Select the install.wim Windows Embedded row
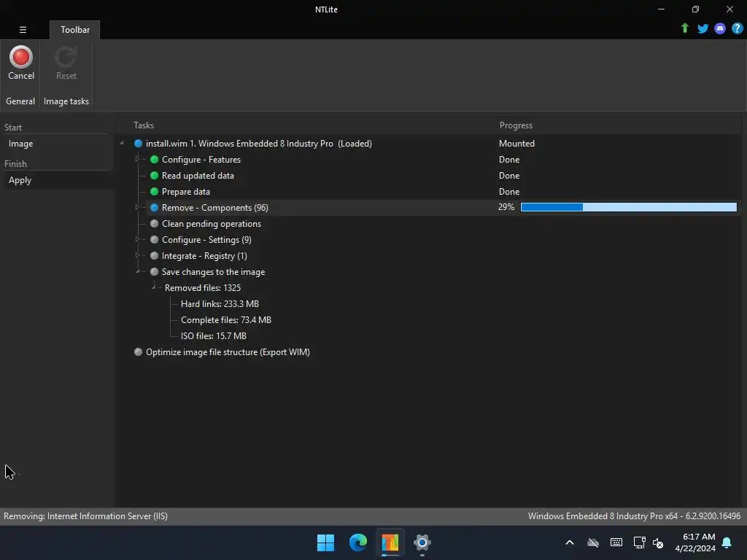 (259, 144)
